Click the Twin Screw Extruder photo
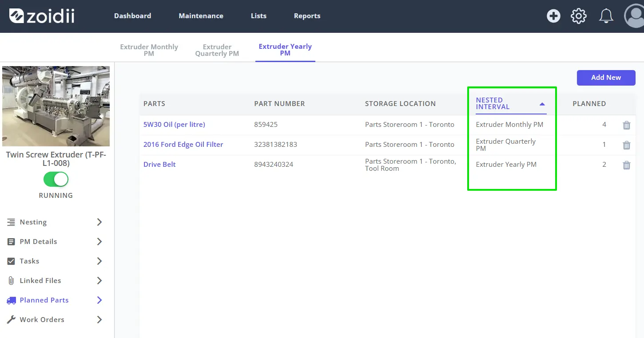 [x=56, y=106]
